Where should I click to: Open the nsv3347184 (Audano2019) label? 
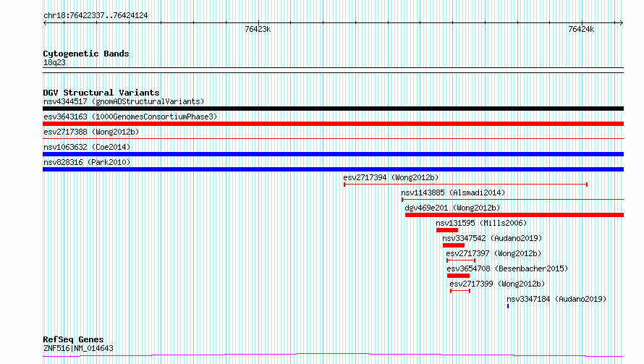tap(556, 299)
